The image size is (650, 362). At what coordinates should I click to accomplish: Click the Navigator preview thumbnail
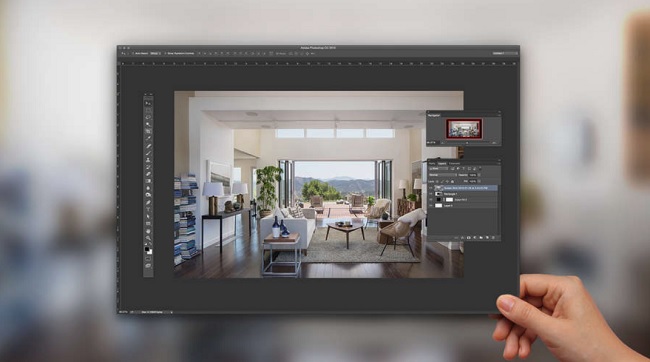point(464,129)
